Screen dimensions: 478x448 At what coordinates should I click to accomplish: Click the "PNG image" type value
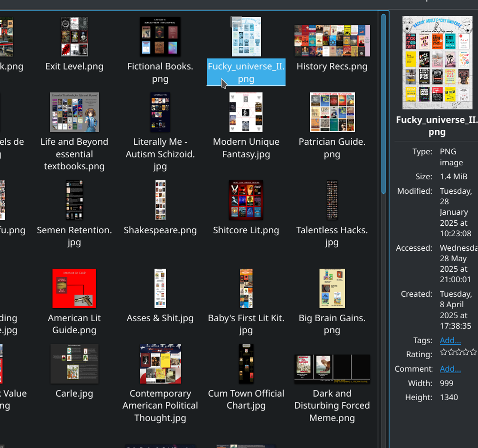coord(451,157)
